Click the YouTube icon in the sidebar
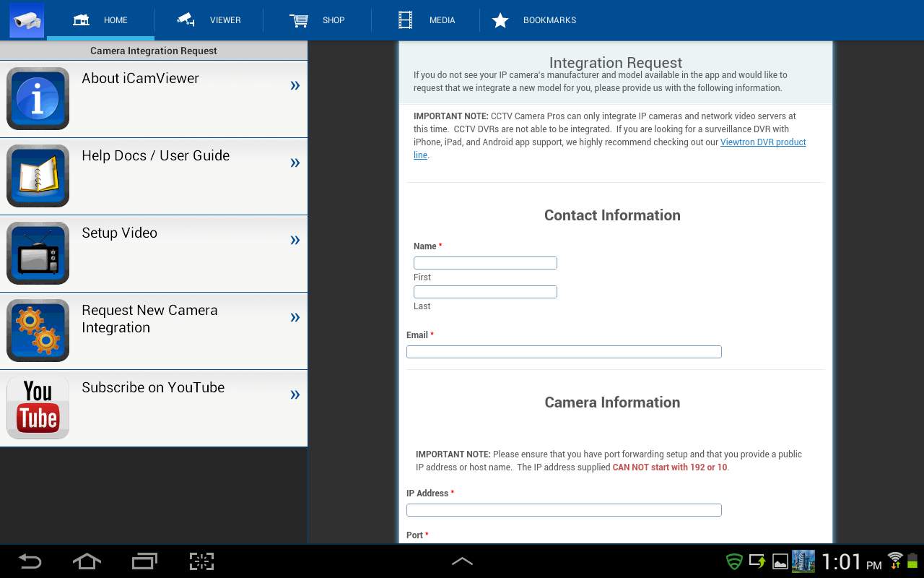 pos(38,407)
